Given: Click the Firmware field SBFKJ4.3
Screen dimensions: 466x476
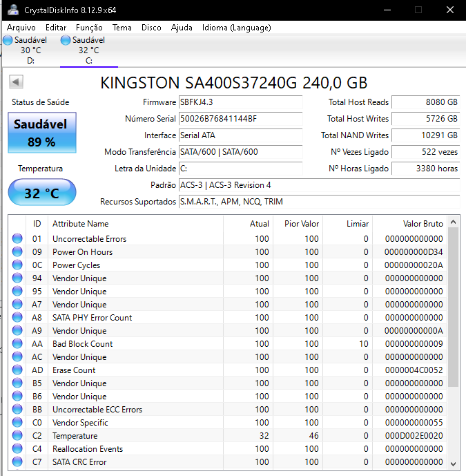Looking at the screenshot, I should (x=240, y=102).
